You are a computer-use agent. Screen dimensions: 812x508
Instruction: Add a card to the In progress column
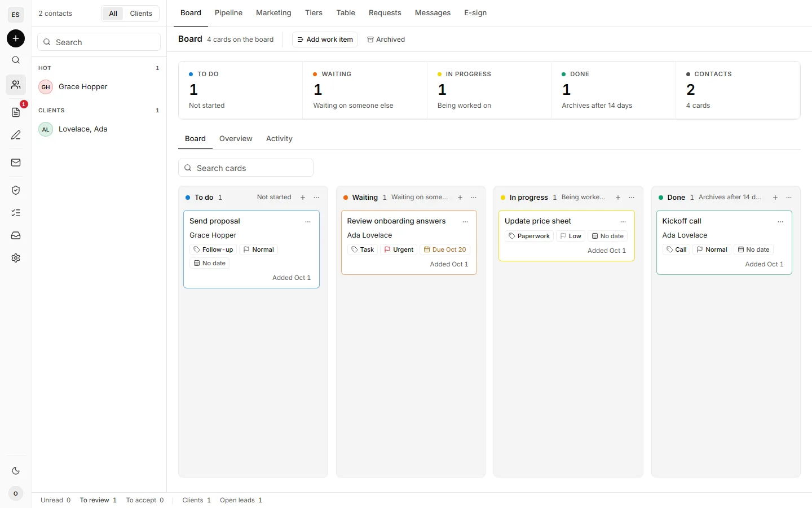(618, 198)
